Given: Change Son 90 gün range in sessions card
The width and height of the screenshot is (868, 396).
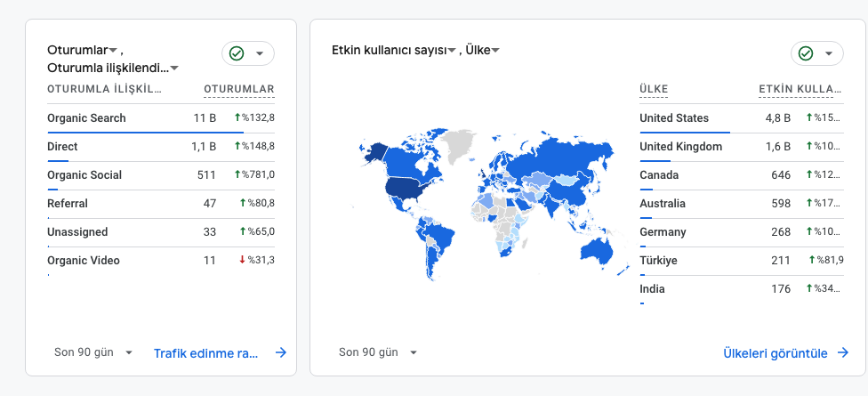Looking at the screenshot, I should pos(93,352).
